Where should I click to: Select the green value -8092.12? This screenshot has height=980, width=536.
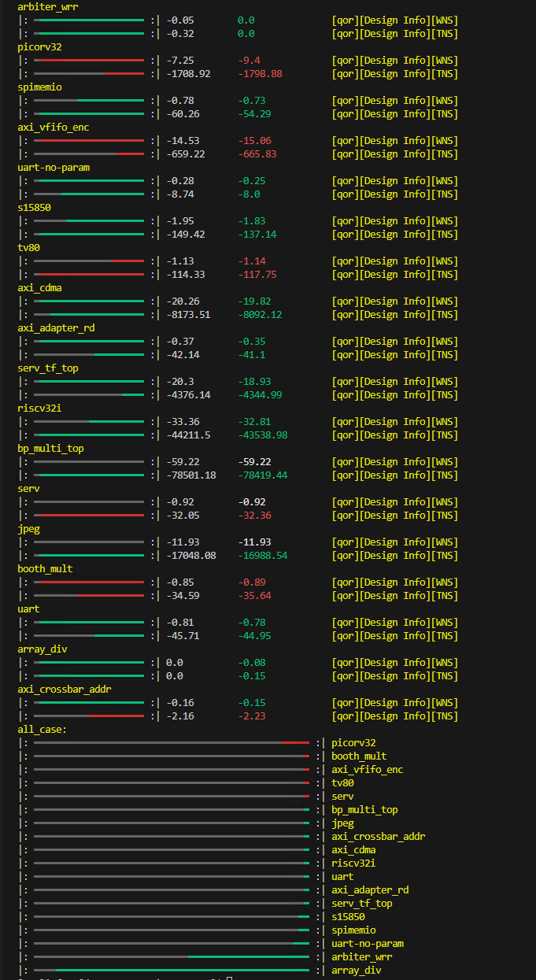click(260, 315)
